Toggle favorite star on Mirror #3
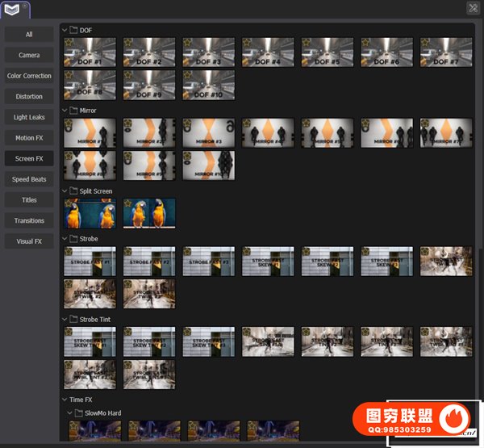The height and width of the screenshot is (448, 484). pos(188,123)
